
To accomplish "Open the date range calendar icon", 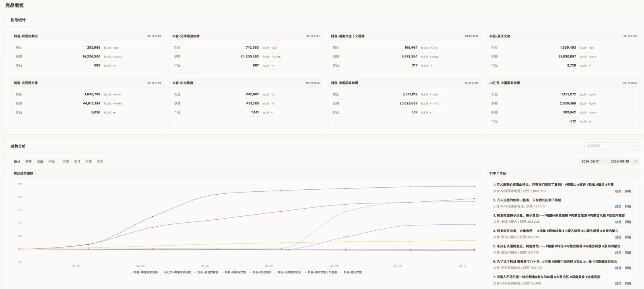I will [635, 162].
